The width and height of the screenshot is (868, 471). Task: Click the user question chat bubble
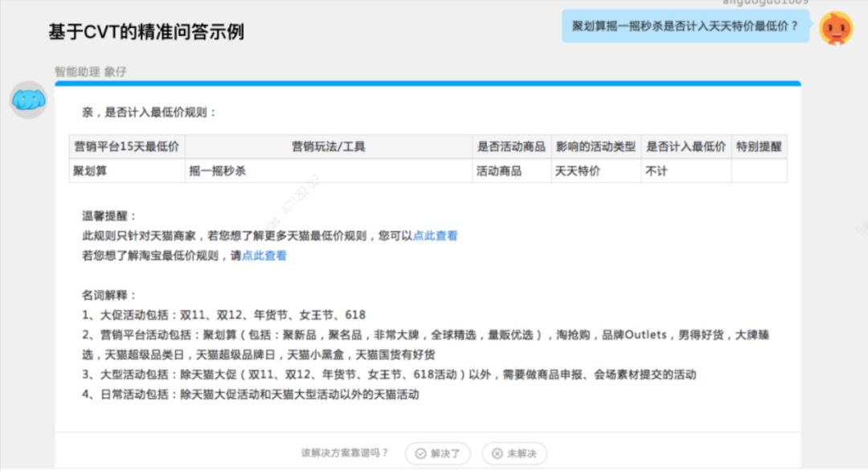click(686, 26)
